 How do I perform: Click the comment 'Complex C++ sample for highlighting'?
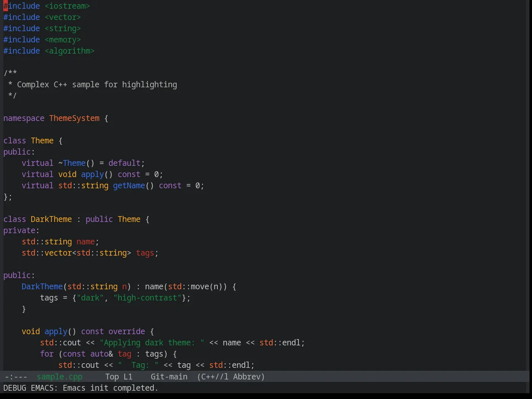point(97,84)
